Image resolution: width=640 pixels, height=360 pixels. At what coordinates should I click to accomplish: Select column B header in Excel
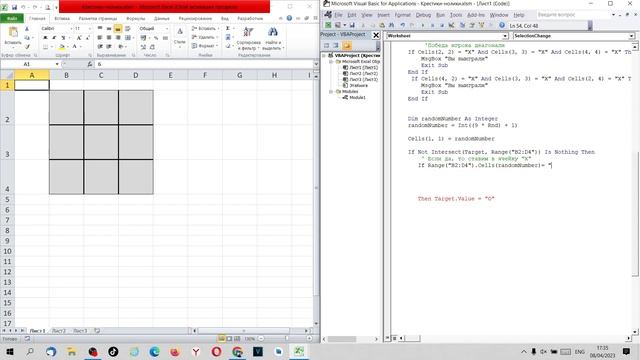pyautogui.click(x=66, y=75)
